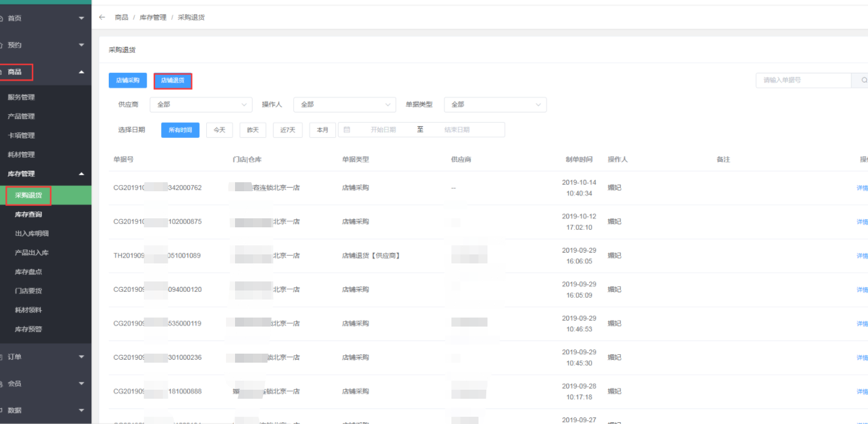Click the 结束日期 field

click(x=457, y=130)
